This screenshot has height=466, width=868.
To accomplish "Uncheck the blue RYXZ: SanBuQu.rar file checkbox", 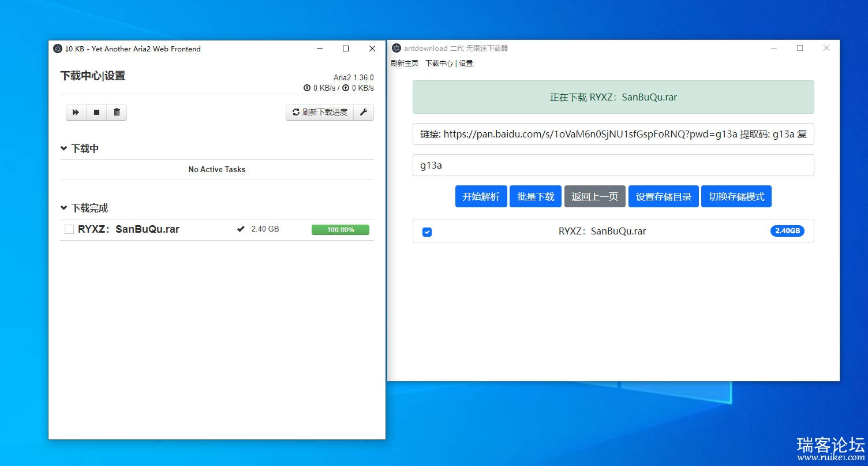I will (427, 232).
